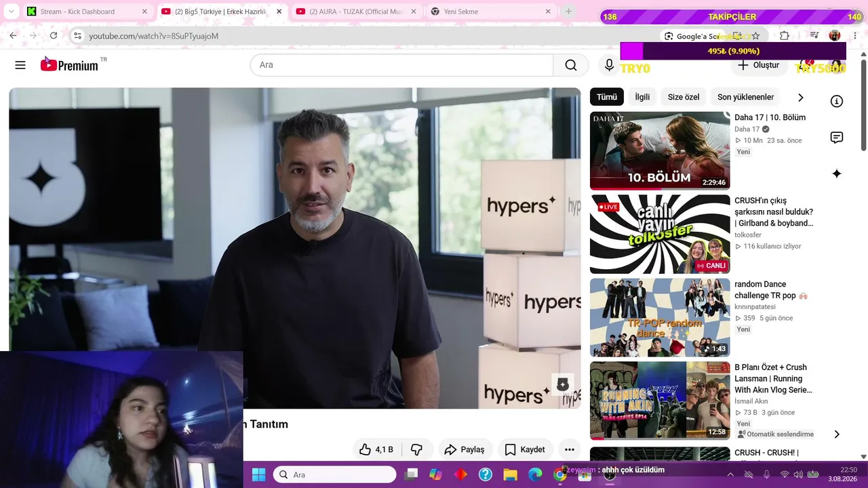Viewport: 868px width, 488px height.
Task: Switch to the Stream - Kick Dashboard tab
Action: pos(87,12)
